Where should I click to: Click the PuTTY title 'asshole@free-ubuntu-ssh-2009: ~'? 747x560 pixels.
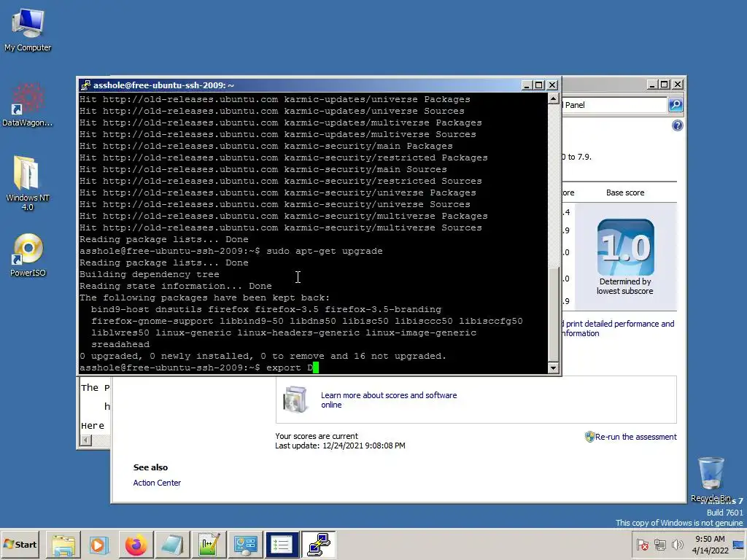163,85
